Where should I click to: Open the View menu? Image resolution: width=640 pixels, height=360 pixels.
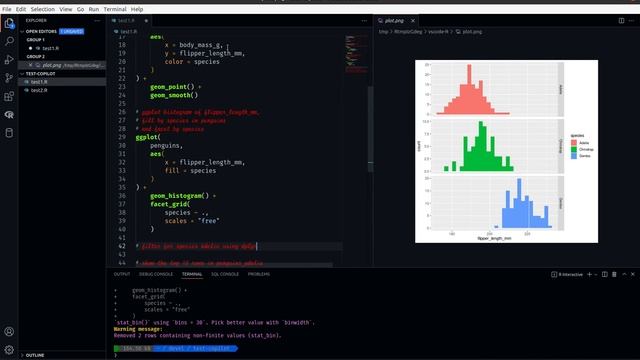(x=65, y=9)
